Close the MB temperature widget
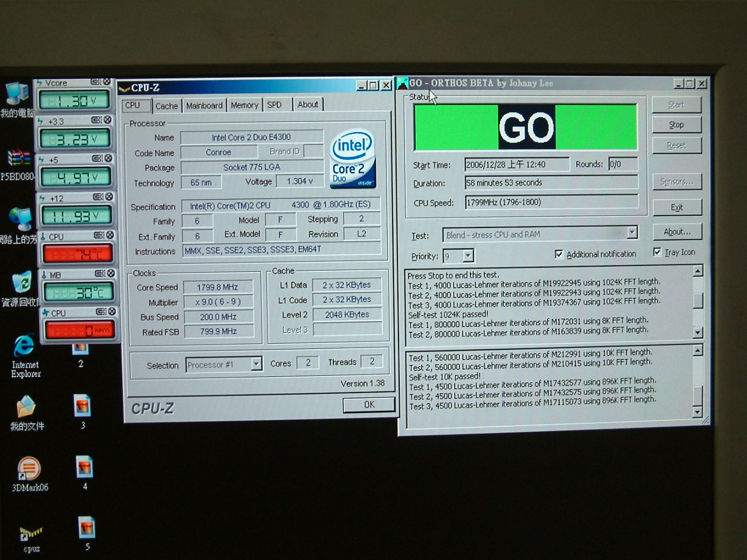Screen dimensions: 747x560 click(110, 273)
